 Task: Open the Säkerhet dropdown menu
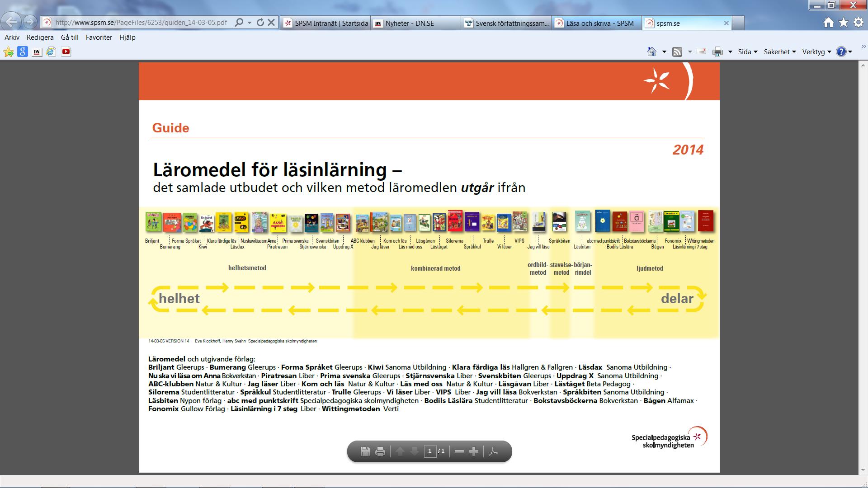(x=780, y=52)
